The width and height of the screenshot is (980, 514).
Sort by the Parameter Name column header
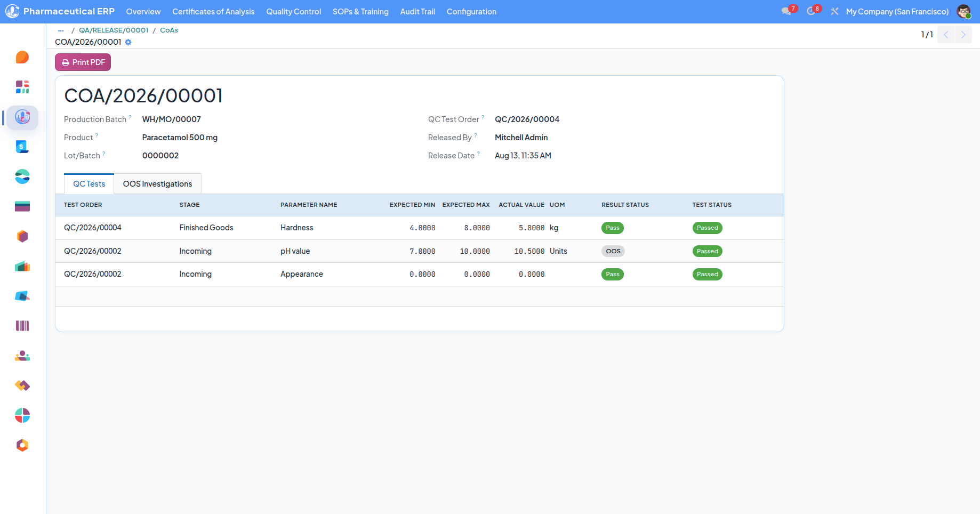click(x=309, y=205)
